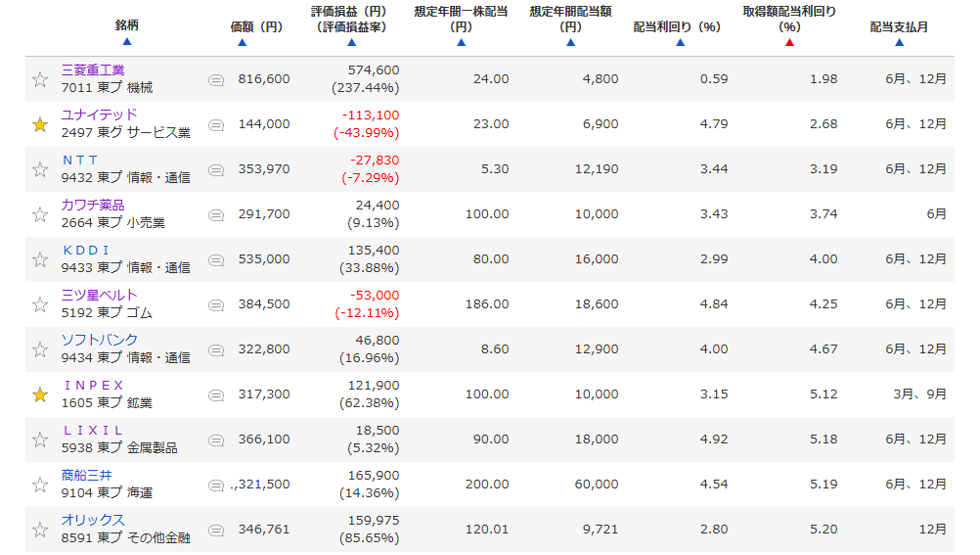
Task: Open the note icon for INPEX
Action: click(x=216, y=394)
